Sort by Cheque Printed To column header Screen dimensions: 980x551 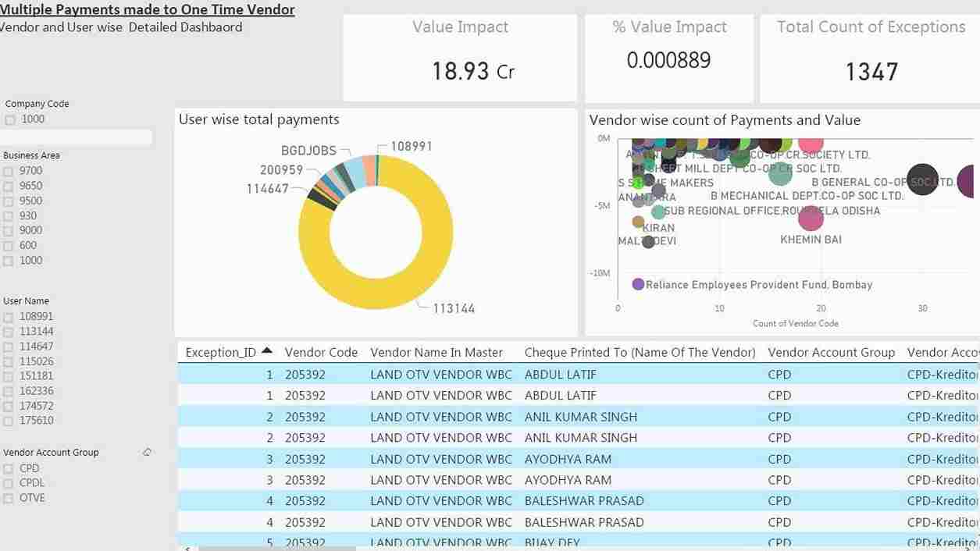640,353
